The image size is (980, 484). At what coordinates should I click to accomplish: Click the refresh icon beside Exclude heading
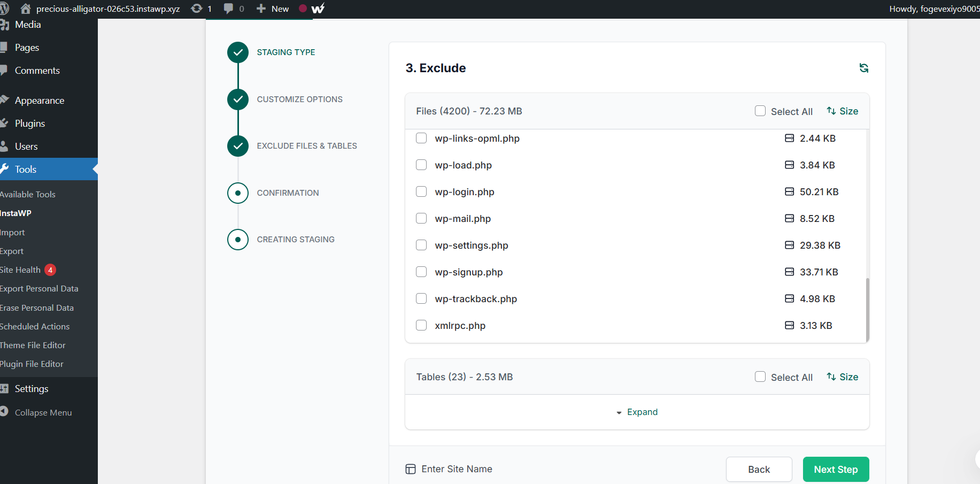[x=863, y=68]
